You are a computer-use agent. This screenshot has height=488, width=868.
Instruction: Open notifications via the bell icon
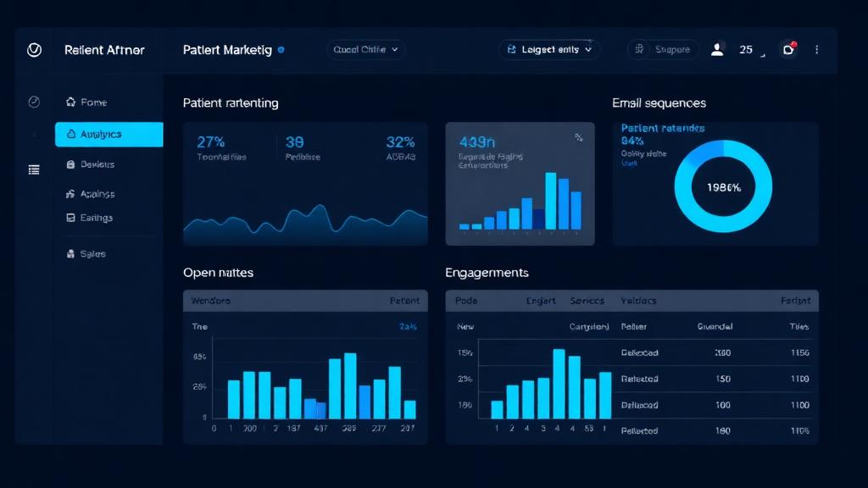[x=788, y=49]
